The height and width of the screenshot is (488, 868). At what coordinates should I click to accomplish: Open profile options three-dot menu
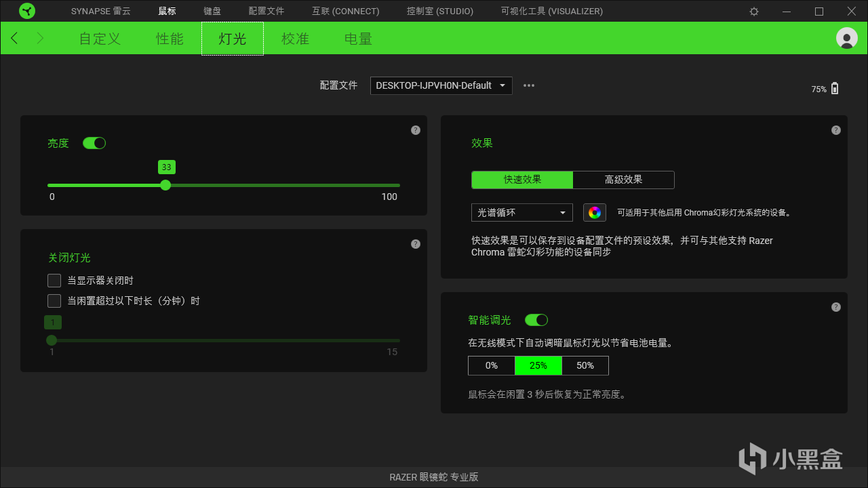[x=529, y=85]
